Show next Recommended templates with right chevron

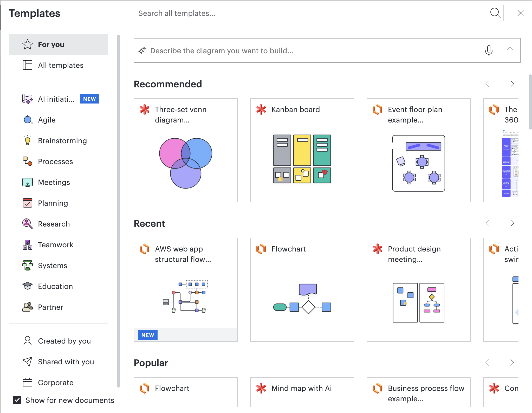(x=512, y=84)
